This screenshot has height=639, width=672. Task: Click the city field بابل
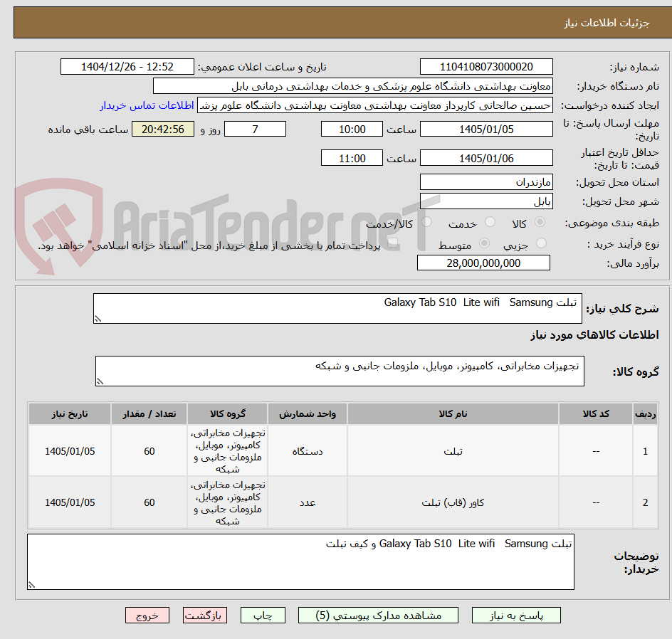[486, 201]
